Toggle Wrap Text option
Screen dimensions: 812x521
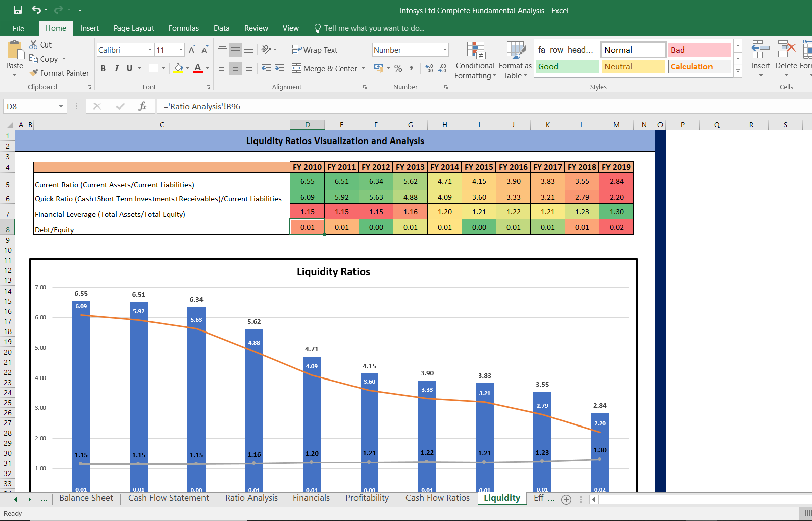pos(315,50)
